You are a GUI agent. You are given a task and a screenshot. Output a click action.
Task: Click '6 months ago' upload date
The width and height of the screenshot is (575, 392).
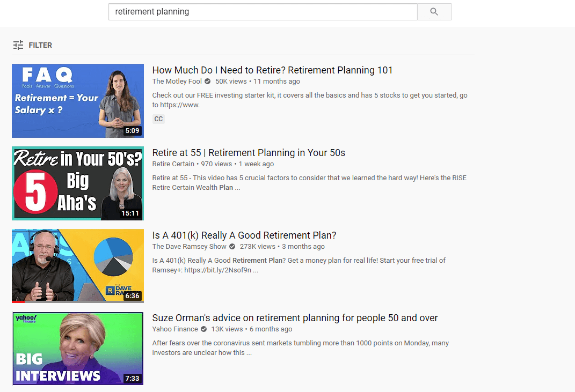pos(271,329)
